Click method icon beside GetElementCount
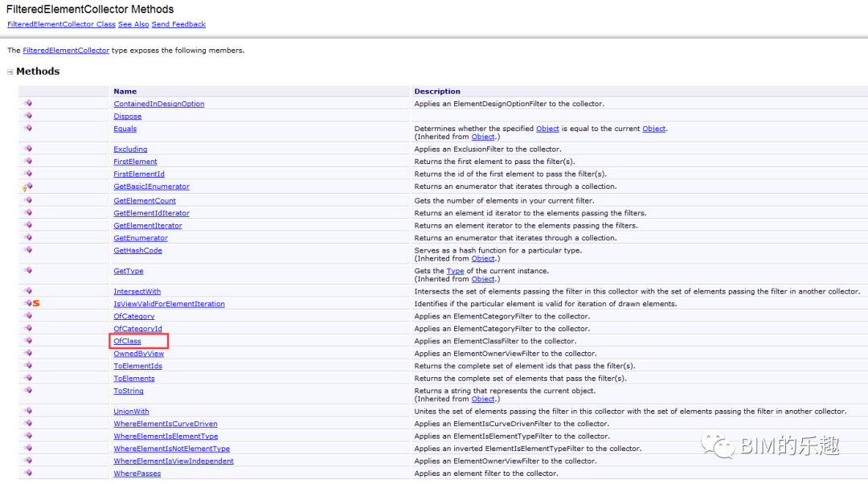868x484 pixels. pyautogui.click(x=28, y=200)
